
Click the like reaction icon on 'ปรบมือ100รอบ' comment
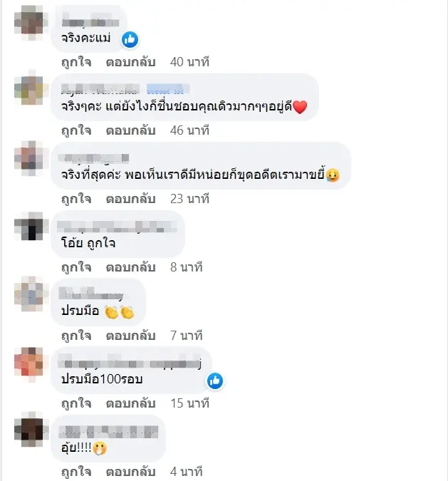[215, 381]
